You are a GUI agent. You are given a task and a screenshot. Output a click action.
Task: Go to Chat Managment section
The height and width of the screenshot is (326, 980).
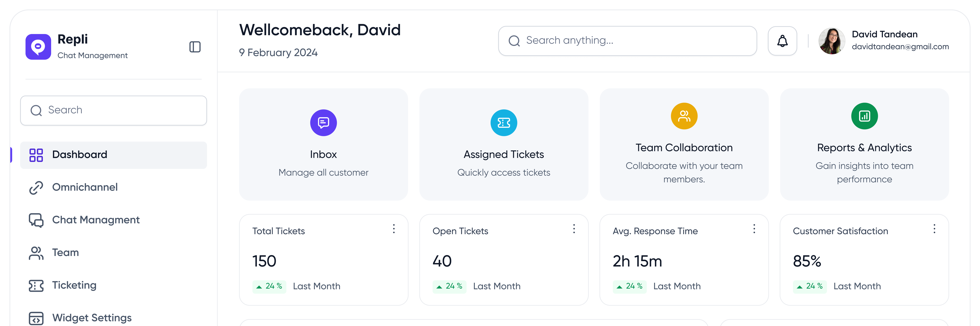point(95,220)
